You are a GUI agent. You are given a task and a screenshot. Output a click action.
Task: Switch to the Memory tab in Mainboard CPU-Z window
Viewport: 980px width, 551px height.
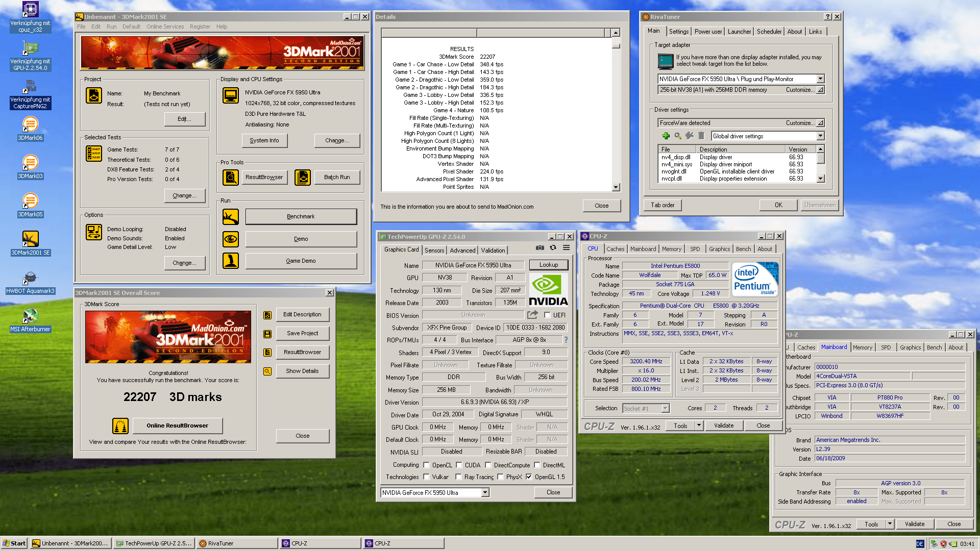pos(862,347)
